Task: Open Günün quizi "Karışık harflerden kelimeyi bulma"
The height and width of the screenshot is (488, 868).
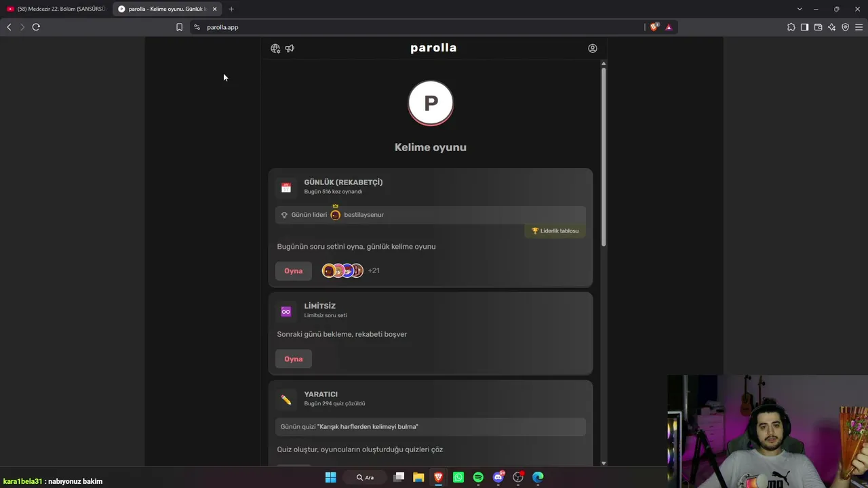Action: 431,426
